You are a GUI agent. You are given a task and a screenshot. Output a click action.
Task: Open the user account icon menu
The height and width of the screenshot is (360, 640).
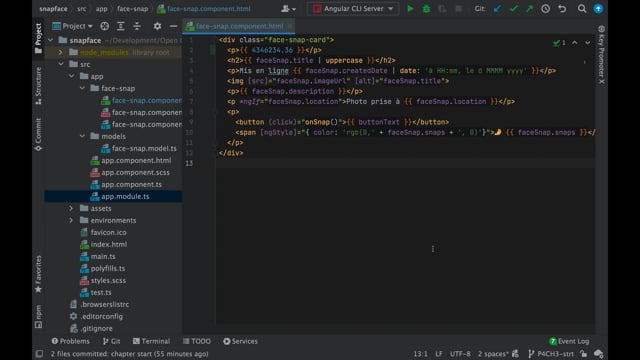click(288, 9)
